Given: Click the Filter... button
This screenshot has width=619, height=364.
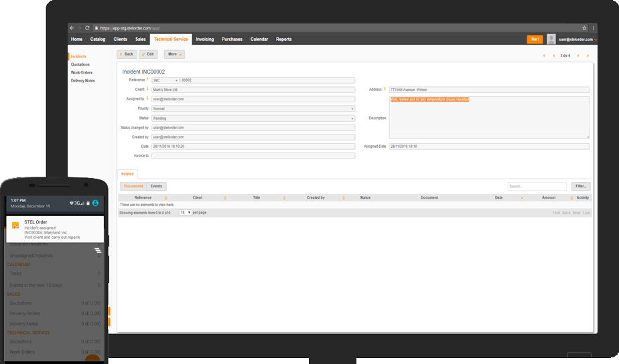Looking at the screenshot, I should pos(581,186).
